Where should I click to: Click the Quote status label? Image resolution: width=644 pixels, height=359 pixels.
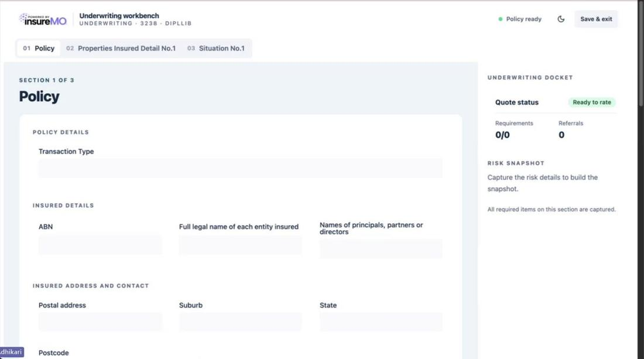tap(517, 102)
